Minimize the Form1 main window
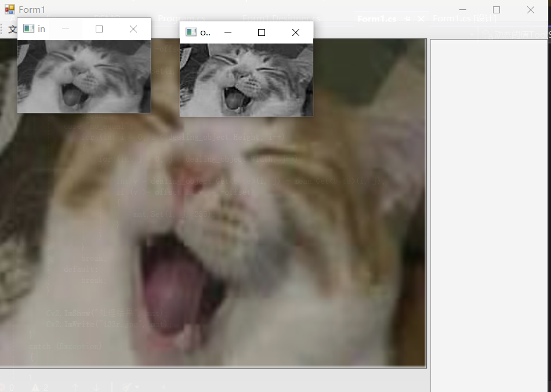This screenshot has width=551, height=392. (x=463, y=10)
